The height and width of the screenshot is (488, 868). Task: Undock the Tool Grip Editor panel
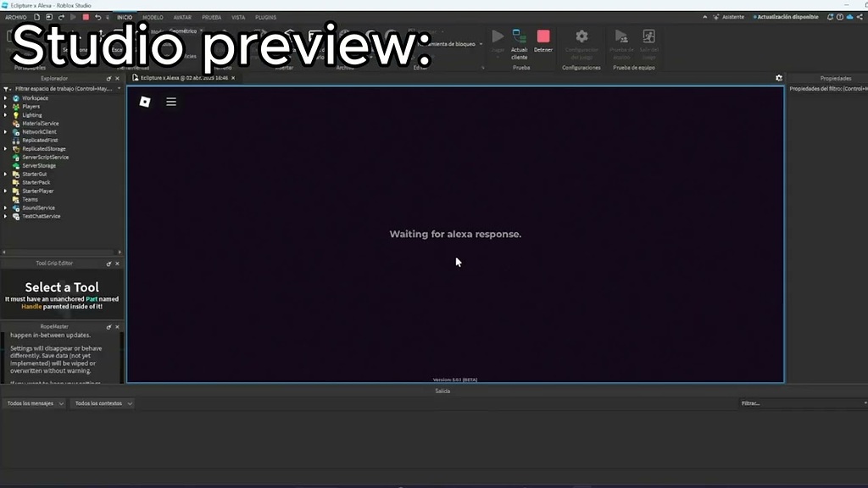tap(108, 264)
